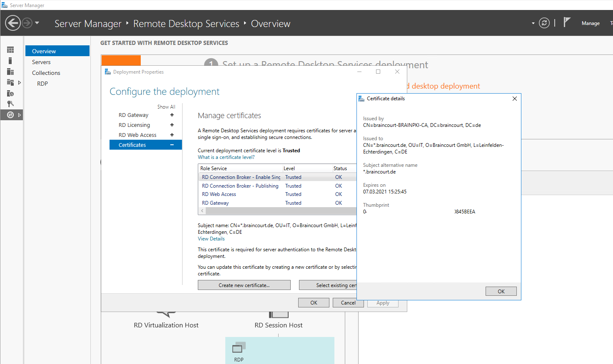This screenshot has width=613, height=364.
Task: Click scroll-left arrow of certificate table
Action: click(x=202, y=211)
